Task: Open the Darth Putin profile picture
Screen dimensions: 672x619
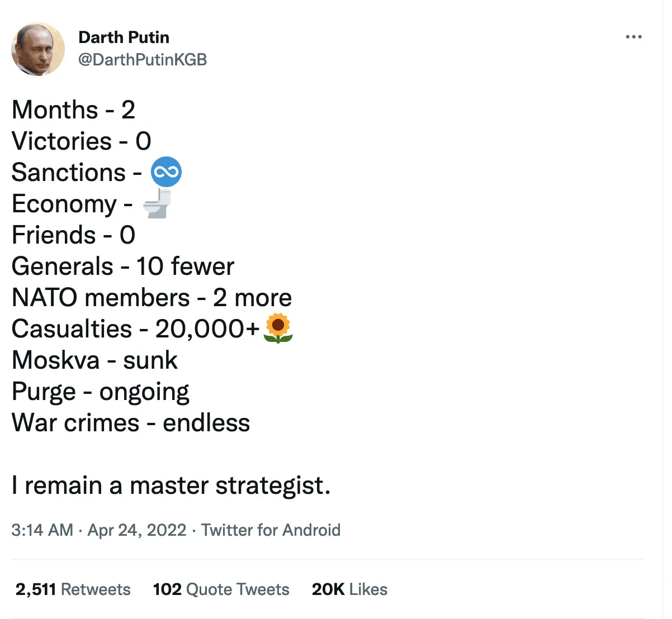Action: (38, 49)
